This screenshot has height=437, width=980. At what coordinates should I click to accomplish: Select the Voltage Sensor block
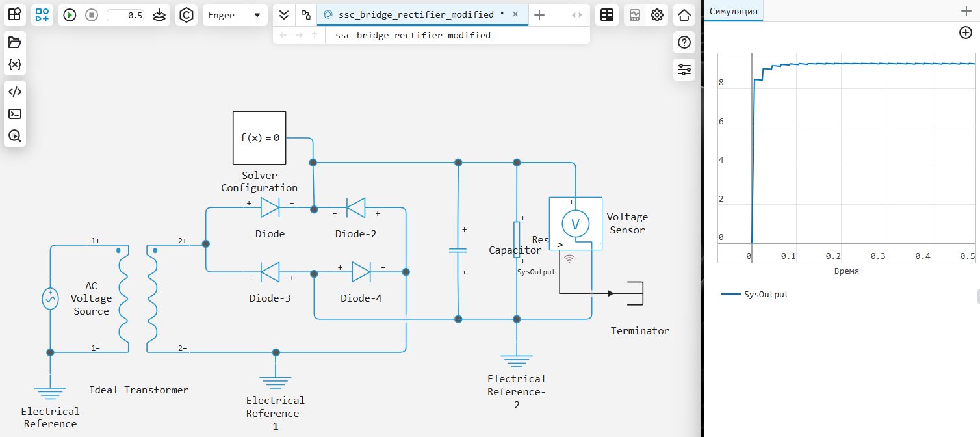(575, 224)
